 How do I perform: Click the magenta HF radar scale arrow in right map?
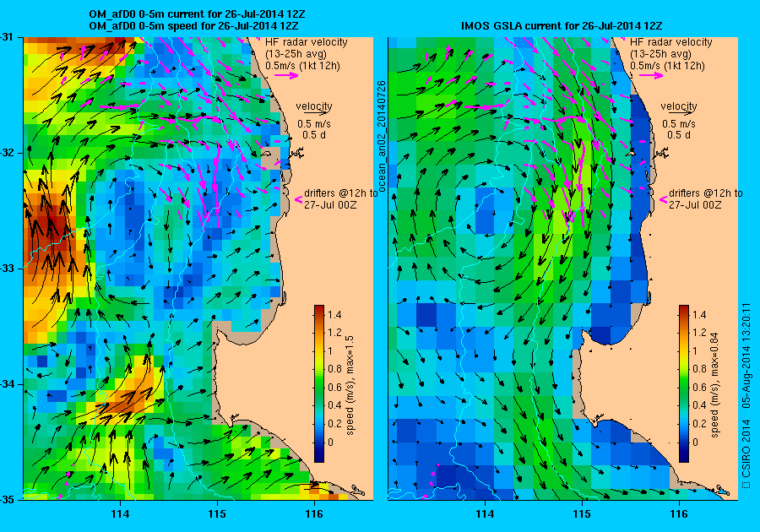click(x=651, y=75)
